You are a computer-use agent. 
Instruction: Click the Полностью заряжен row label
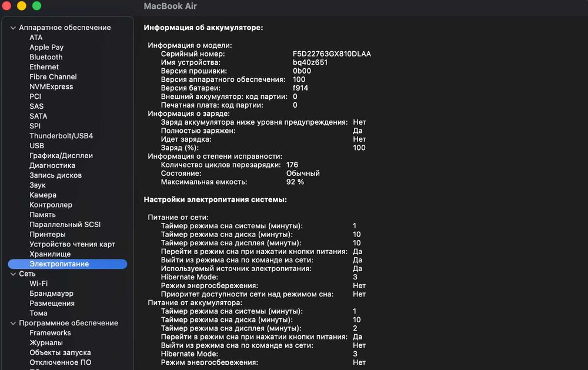tap(198, 131)
